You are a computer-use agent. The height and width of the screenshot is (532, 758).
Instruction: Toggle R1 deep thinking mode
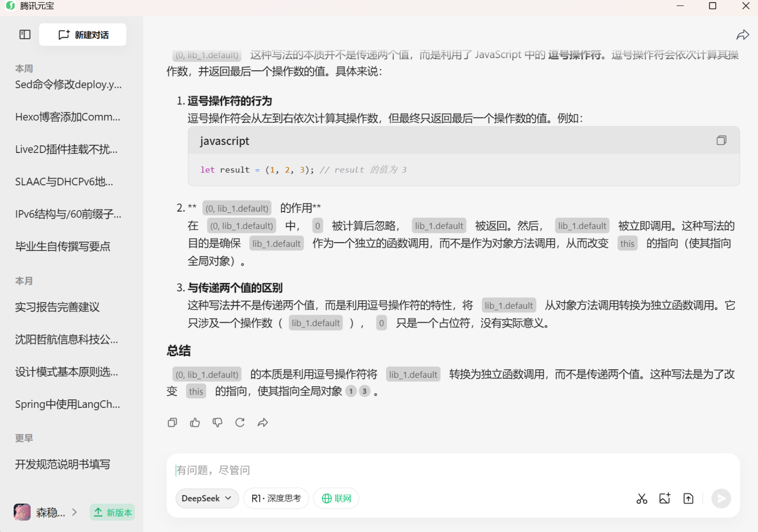click(x=276, y=498)
